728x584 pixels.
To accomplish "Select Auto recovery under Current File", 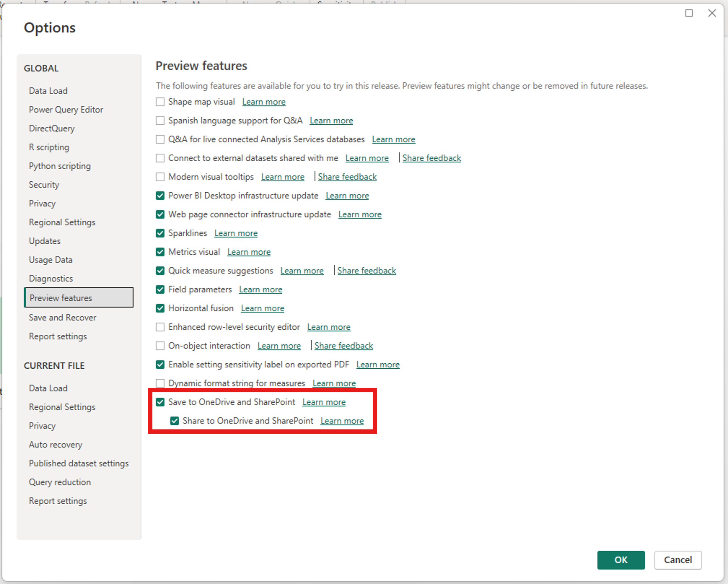I will click(x=56, y=445).
